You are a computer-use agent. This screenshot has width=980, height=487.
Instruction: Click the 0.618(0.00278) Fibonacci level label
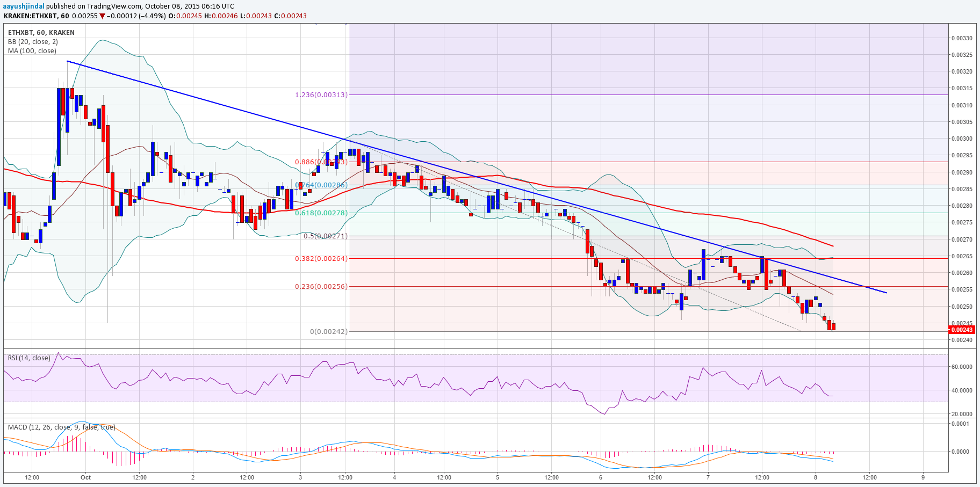pos(321,213)
